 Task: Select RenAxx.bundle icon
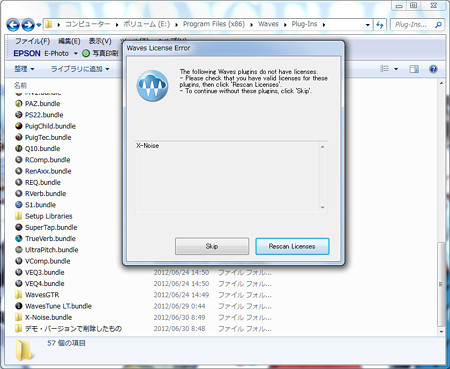click(19, 171)
